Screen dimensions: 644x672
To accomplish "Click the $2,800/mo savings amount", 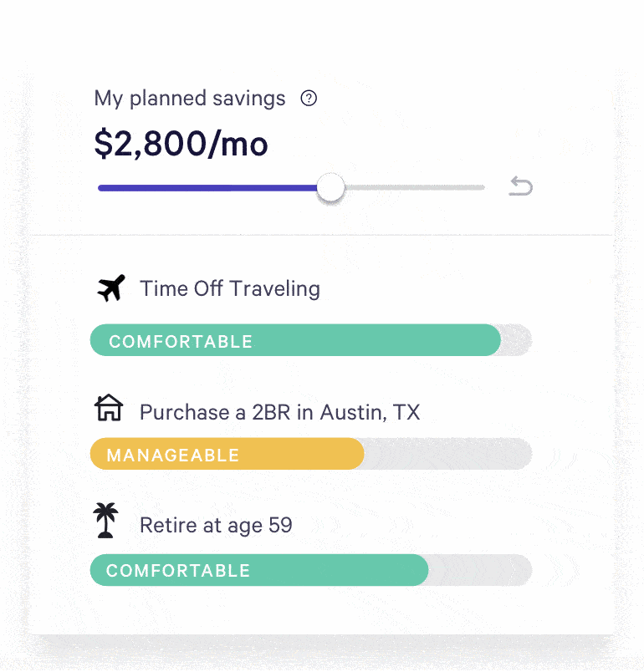I will 181,144.
